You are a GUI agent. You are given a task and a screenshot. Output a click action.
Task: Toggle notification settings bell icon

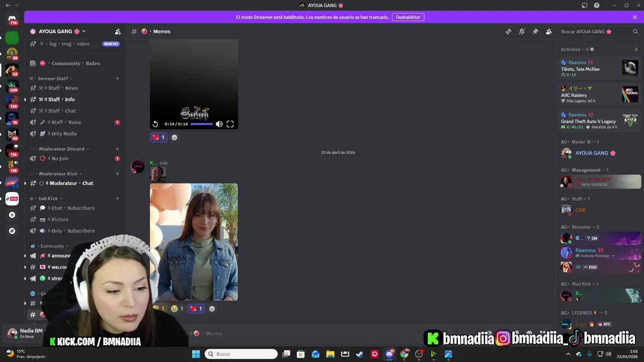coord(522,31)
